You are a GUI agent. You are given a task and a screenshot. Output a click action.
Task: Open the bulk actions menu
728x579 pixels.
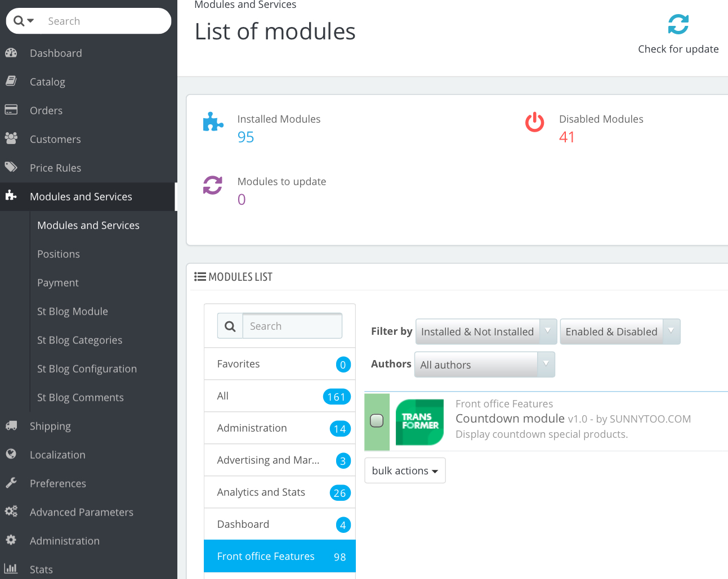(x=405, y=470)
